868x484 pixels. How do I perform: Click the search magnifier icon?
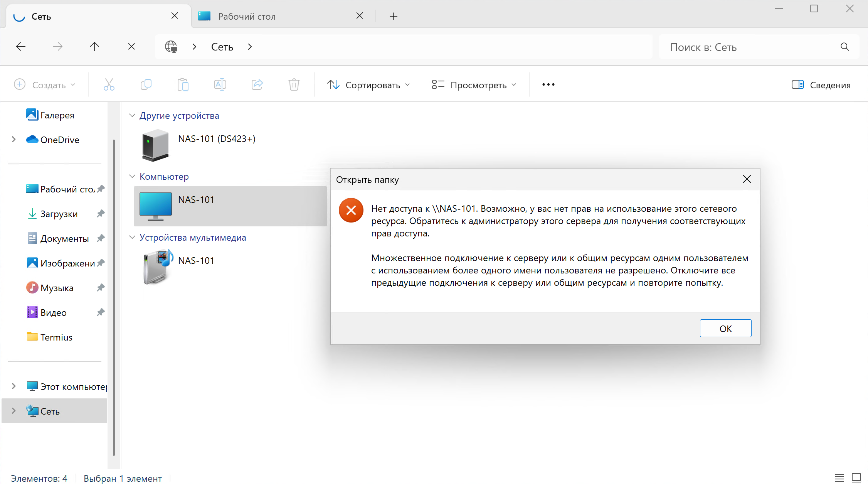[844, 47]
